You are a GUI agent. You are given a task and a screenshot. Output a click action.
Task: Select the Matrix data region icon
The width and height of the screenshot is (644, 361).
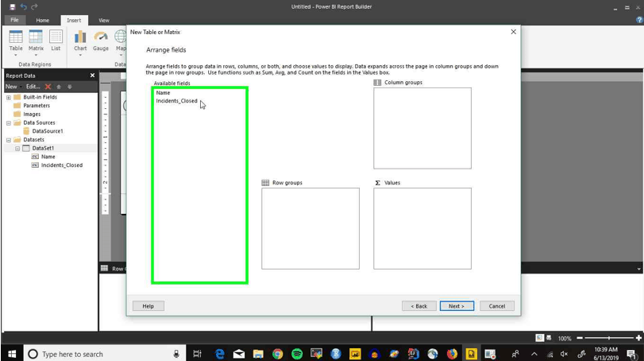[x=36, y=37]
